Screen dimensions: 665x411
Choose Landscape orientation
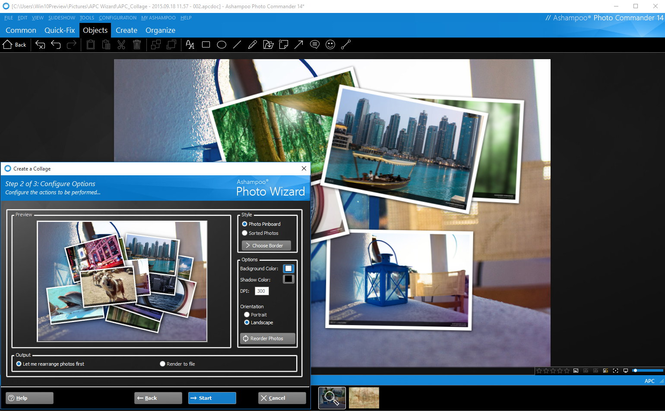[258, 323]
